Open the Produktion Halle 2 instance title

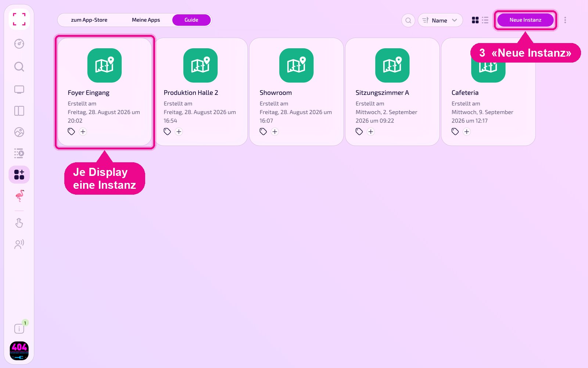[x=191, y=93]
